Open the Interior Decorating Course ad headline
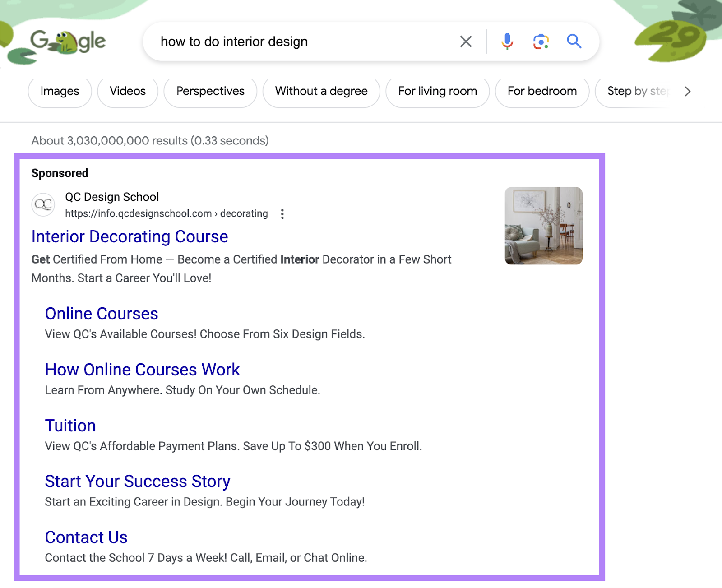The image size is (722, 588). click(x=130, y=236)
